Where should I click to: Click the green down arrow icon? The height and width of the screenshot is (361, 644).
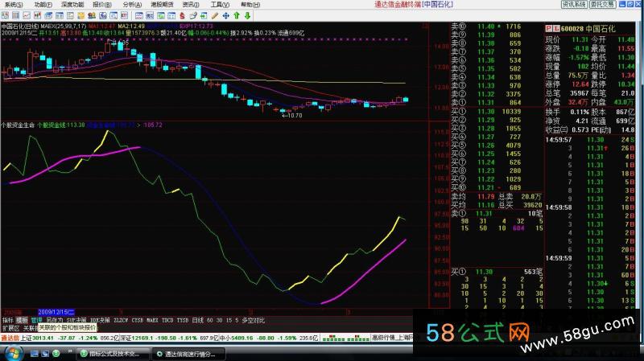pos(247,15)
